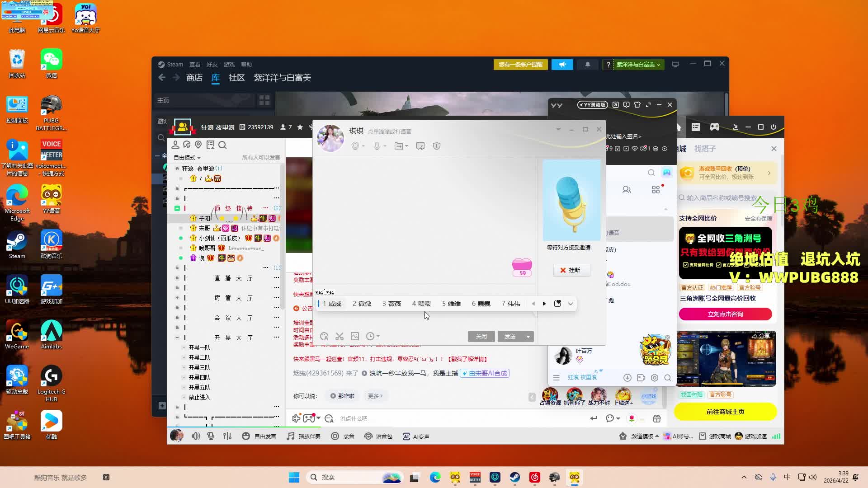Open the Steam 社区 tab

(x=236, y=78)
